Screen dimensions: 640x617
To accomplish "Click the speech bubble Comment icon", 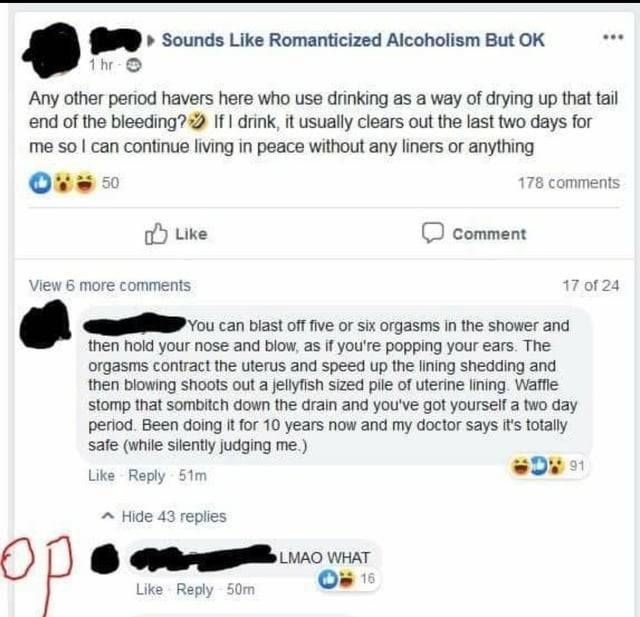I will pyautogui.click(x=432, y=233).
